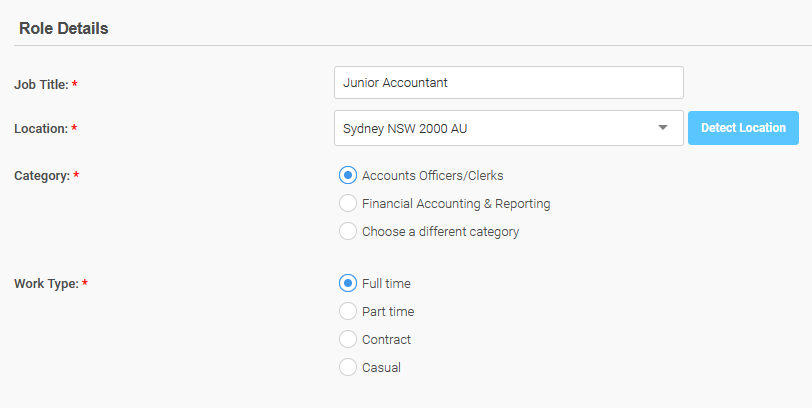Click the 'Financial Accounting & Reporting' label text
This screenshot has height=408, width=812.
click(456, 204)
